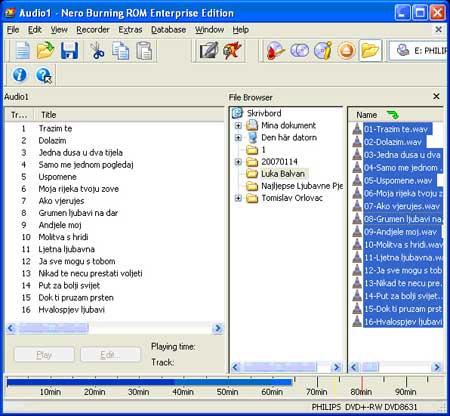Viewport: 450px width, 416px height.
Task: Click the Mina dokument folder icon
Action: pyautogui.click(x=252, y=125)
